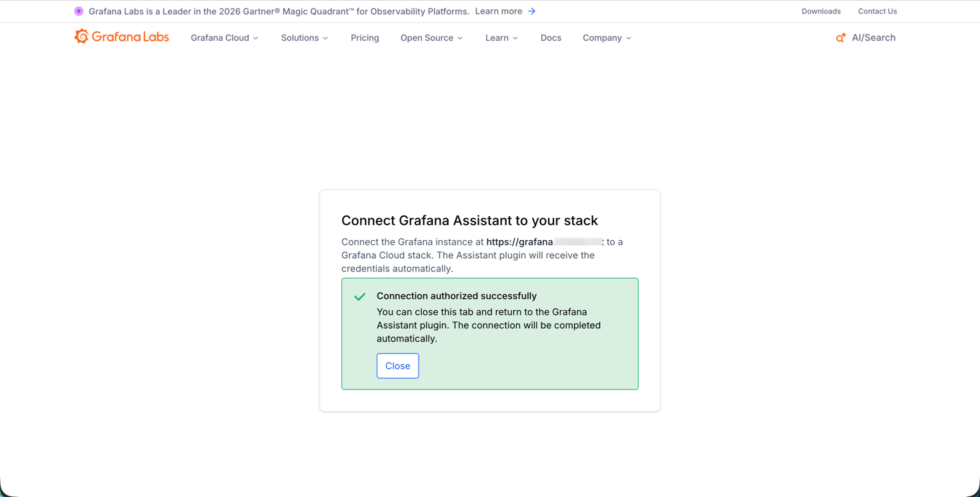
Task: Open the Learn dropdown menu
Action: click(x=501, y=38)
